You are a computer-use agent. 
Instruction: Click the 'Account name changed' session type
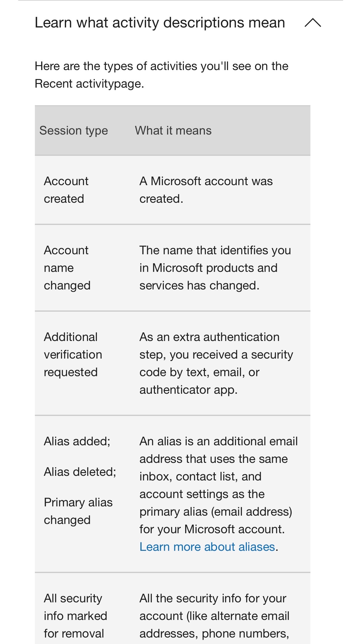pyautogui.click(x=67, y=268)
